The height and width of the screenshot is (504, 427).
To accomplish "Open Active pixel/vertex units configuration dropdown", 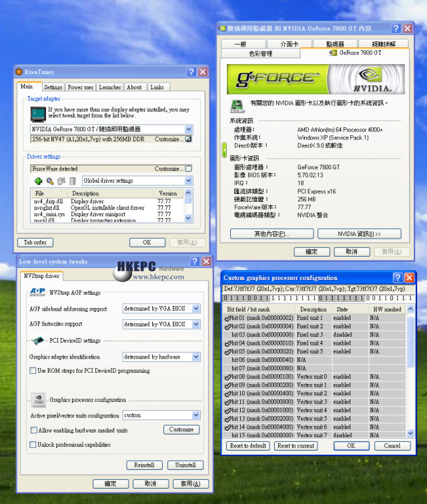I will click(x=196, y=415).
